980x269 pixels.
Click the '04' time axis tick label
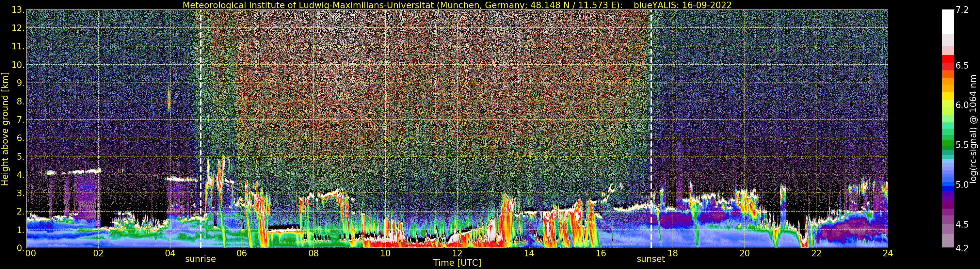170,253
